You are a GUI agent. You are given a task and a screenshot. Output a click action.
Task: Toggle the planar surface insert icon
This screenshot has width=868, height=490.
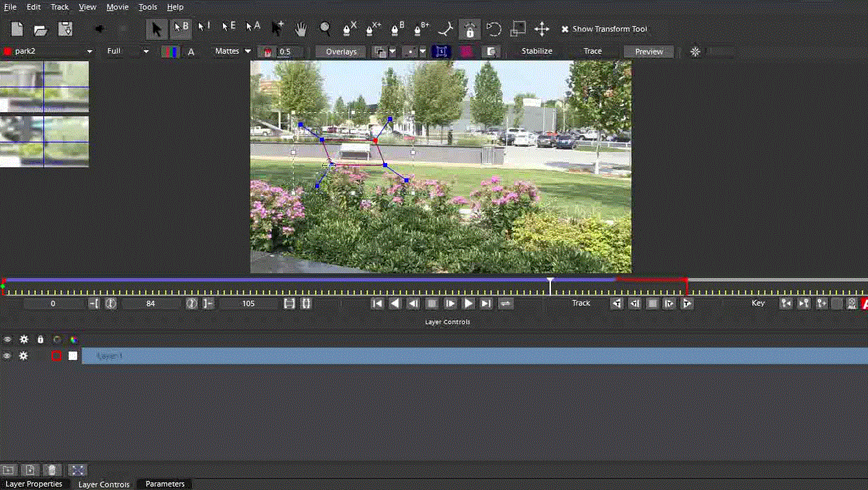coord(491,52)
